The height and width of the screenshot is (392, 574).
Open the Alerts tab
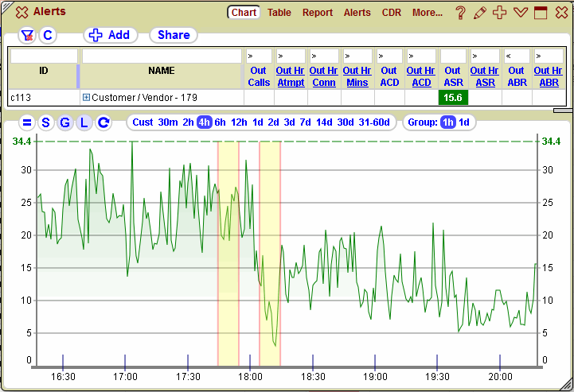357,13
